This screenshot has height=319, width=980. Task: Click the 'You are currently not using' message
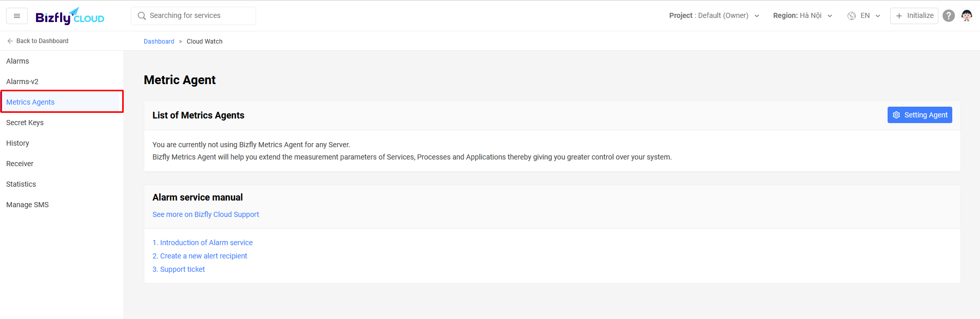(251, 145)
